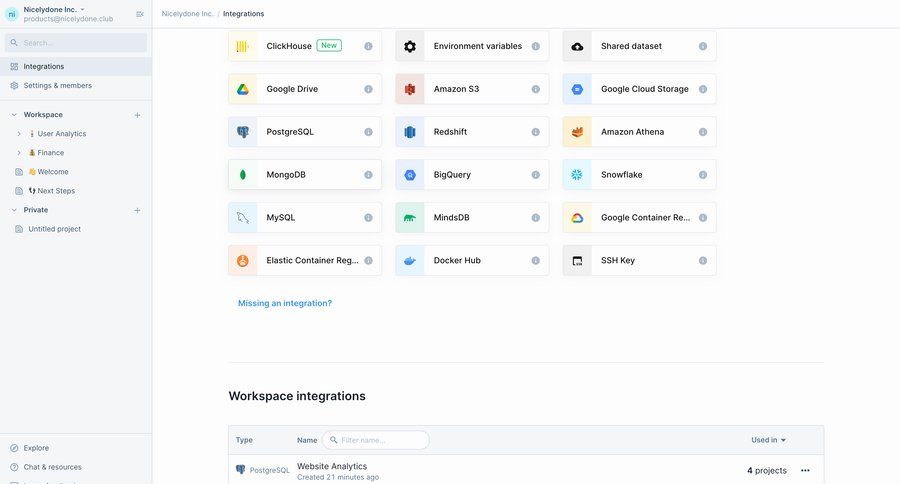Show info for MySQL integration

(x=368, y=218)
